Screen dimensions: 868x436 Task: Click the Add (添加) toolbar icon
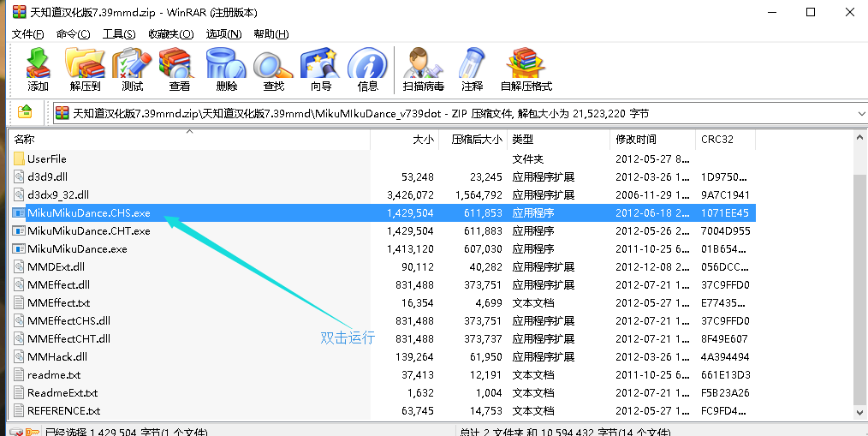tap(39, 69)
